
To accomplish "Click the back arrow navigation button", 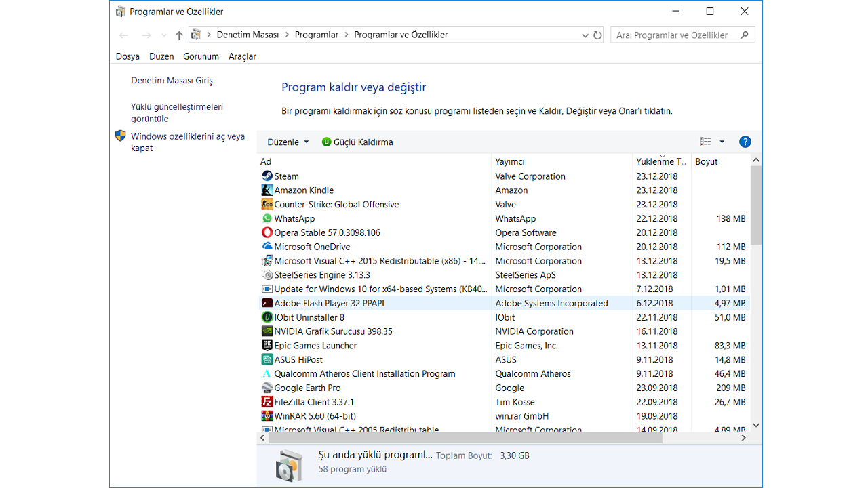I will coord(123,35).
